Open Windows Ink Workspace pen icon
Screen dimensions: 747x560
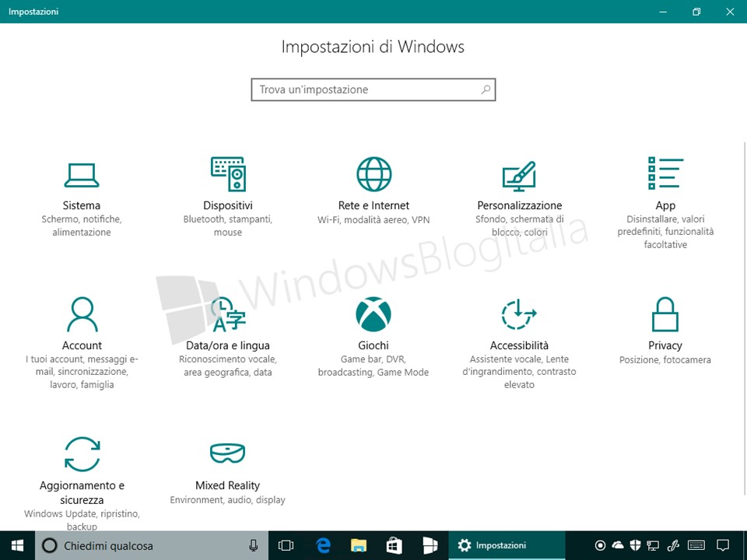(672, 545)
